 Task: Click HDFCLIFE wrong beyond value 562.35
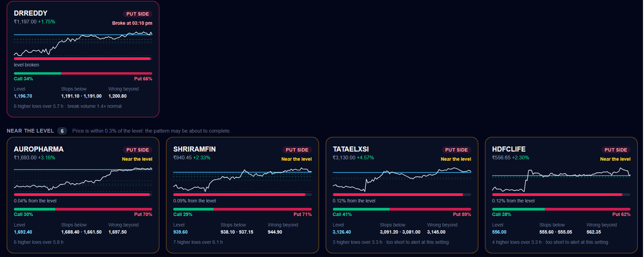pos(594,232)
